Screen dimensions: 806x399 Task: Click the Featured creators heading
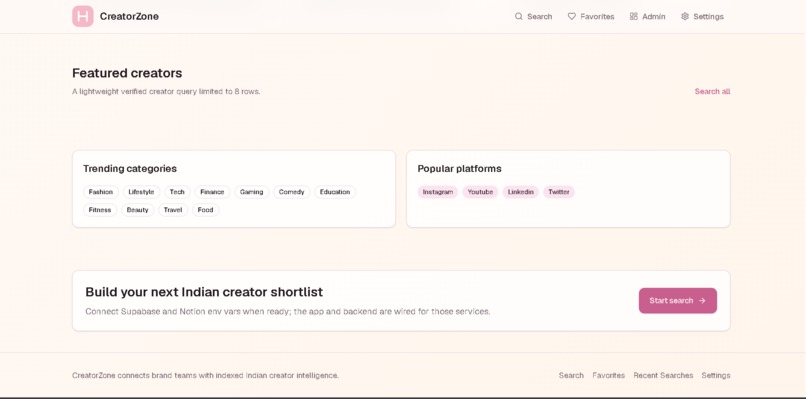pos(127,73)
